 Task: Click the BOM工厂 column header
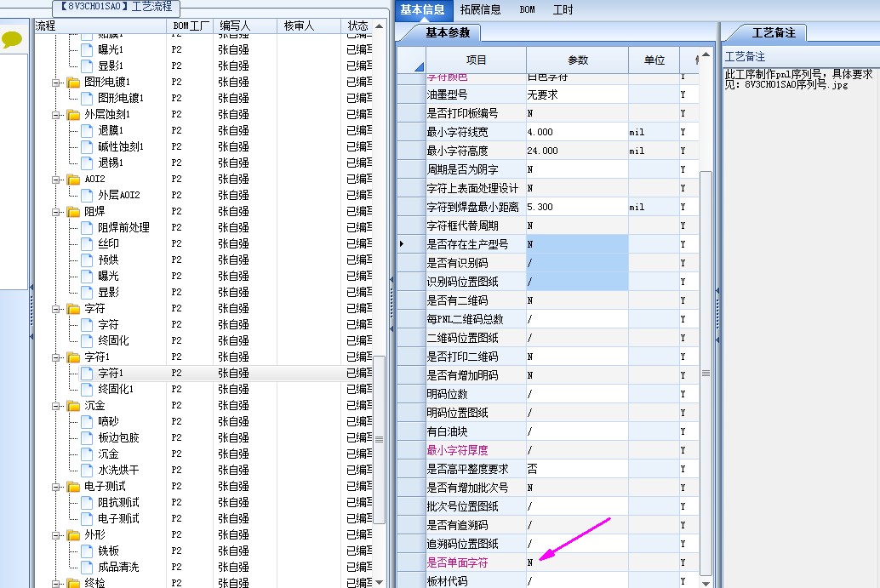tap(191, 26)
